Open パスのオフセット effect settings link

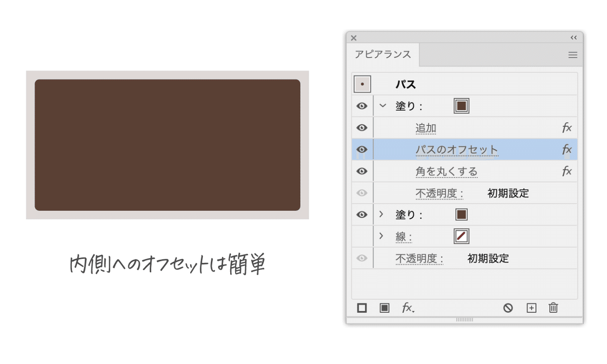457,150
